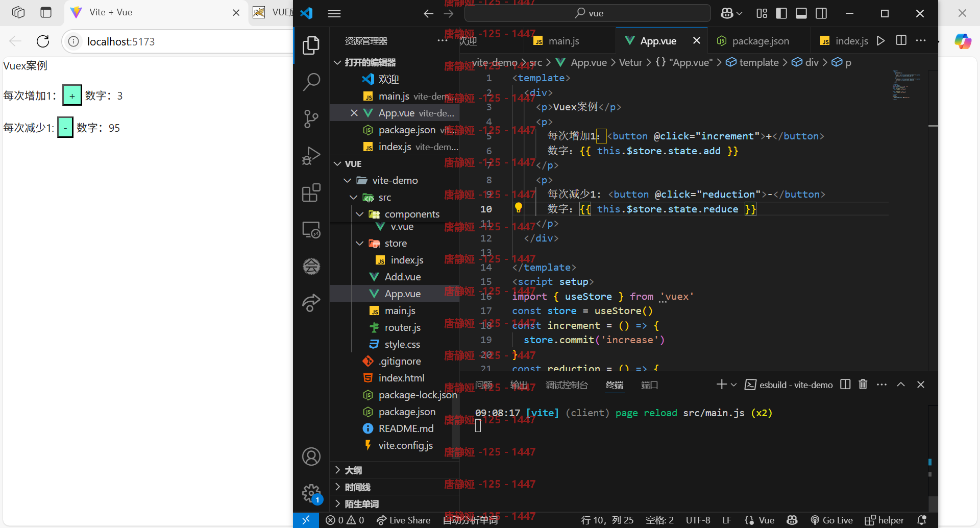
Task: Open Copilot icon in browser toolbar
Action: (x=963, y=41)
